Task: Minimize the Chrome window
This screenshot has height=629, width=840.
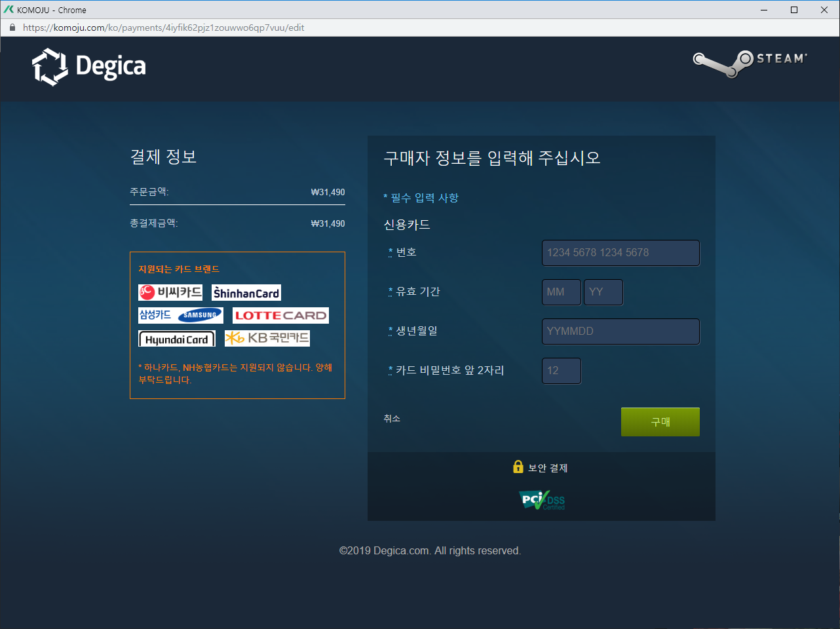Action: point(764,10)
